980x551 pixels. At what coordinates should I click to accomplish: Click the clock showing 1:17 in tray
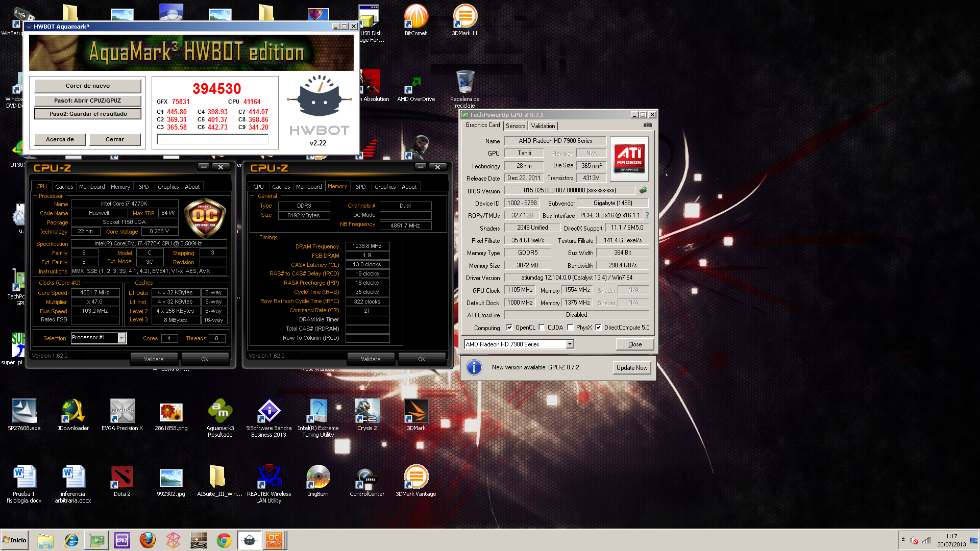(x=951, y=536)
